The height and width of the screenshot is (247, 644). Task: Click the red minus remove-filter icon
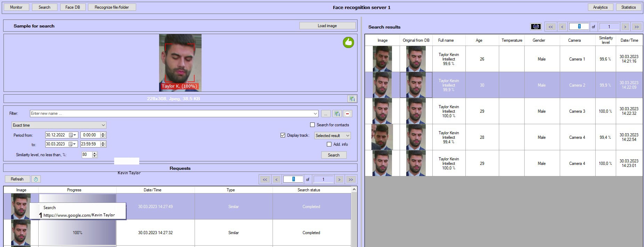[347, 114]
